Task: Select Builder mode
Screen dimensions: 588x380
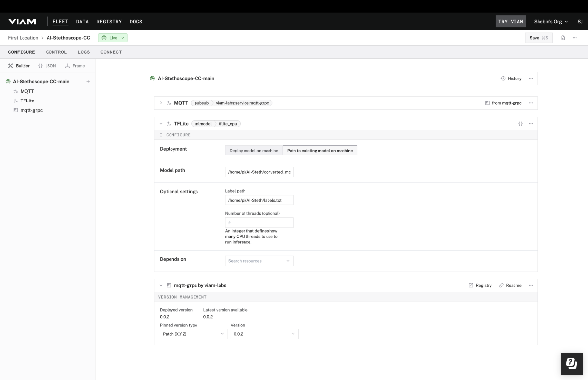Action: 19,66
